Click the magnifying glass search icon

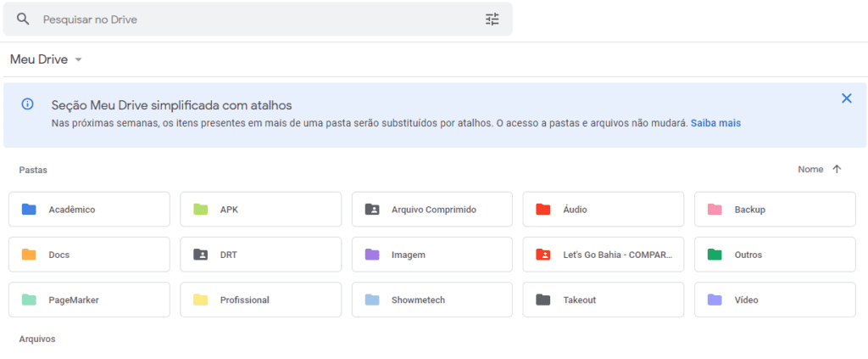coord(23,20)
